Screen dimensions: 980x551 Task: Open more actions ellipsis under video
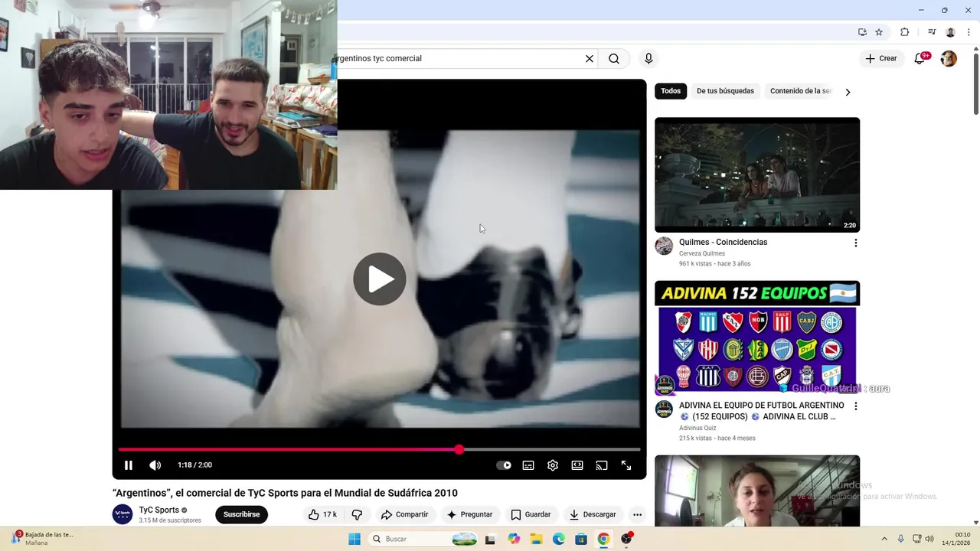pos(637,514)
